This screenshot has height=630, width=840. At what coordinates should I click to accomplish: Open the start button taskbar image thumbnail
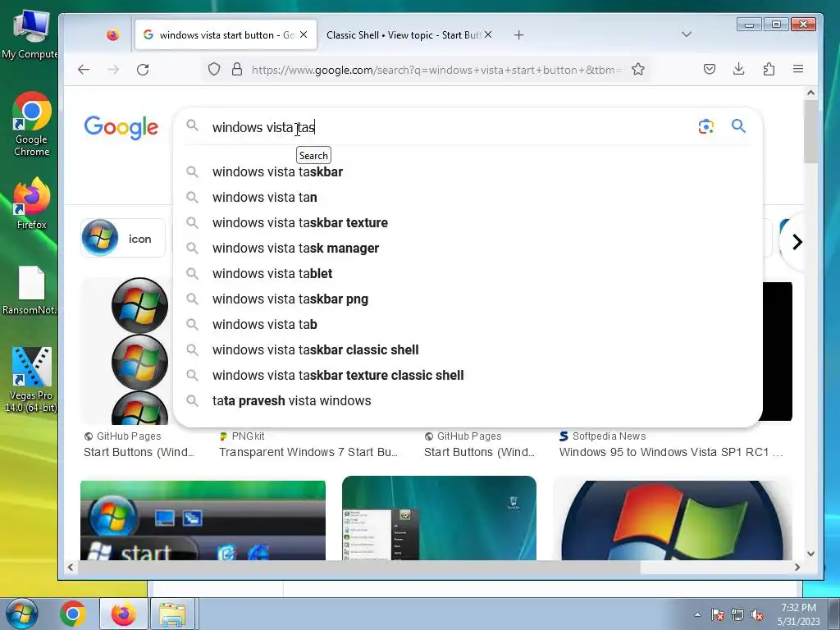pos(203,520)
